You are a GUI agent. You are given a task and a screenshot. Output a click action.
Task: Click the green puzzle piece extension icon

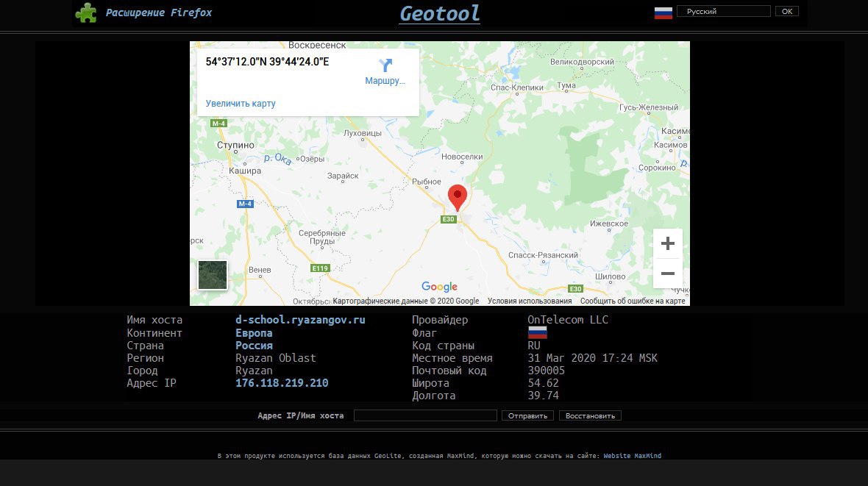pyautogui.click(x=86, y=12)
